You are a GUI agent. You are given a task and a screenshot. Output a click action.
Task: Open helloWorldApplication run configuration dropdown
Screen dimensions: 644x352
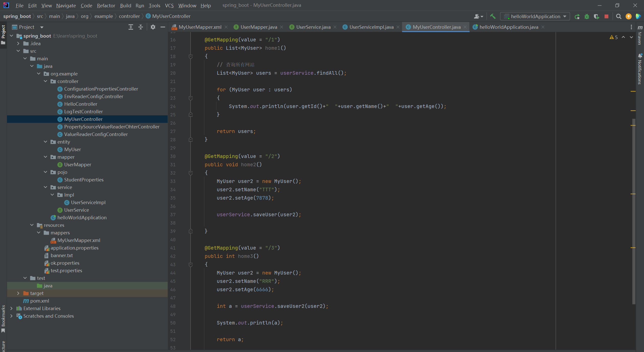[535, 16]
